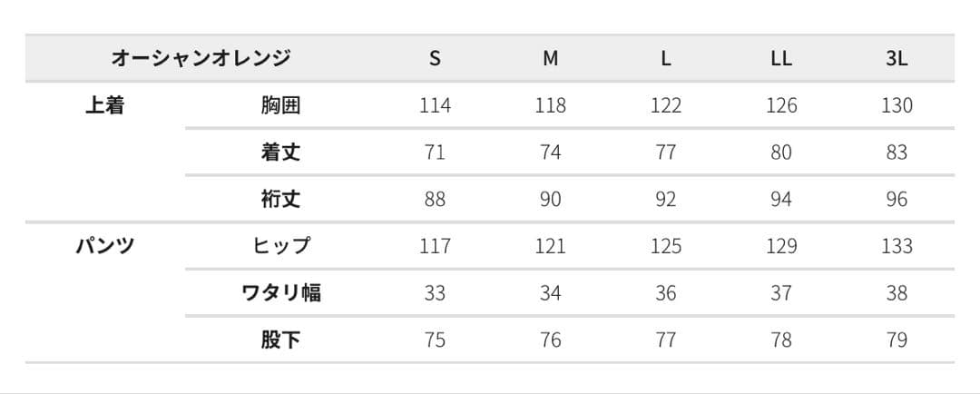Select the 3L size column header
Image resolution: width=980 pixels, height=394 pixels.
(x=897, y=59)
